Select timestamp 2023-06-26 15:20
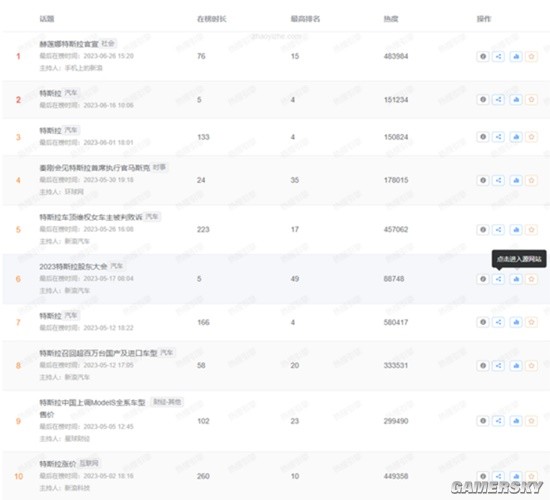This screenshot has height=500, width=550. tap(108, 56)
